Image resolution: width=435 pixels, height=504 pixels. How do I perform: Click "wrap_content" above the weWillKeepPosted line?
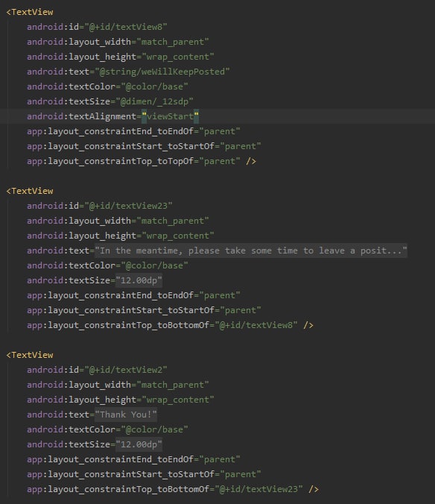(x=178, y=57)
